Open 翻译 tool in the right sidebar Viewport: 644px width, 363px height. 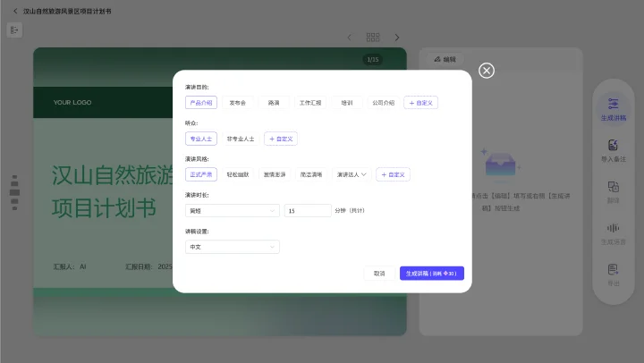point(614,192)
